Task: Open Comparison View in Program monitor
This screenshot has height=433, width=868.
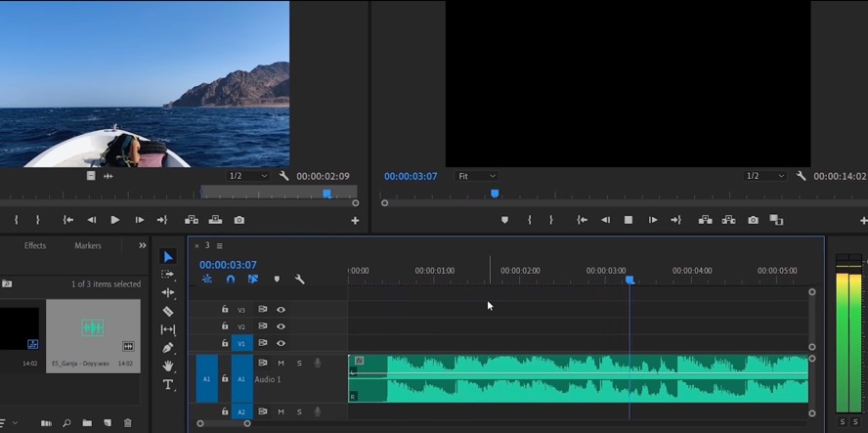Action: [776, 220]
